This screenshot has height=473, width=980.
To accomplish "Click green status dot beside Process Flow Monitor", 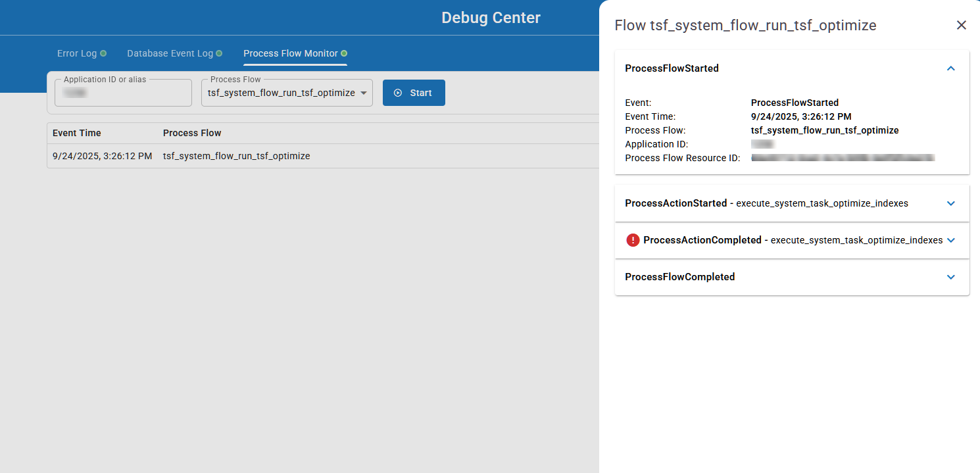I will tap(344, 53).
